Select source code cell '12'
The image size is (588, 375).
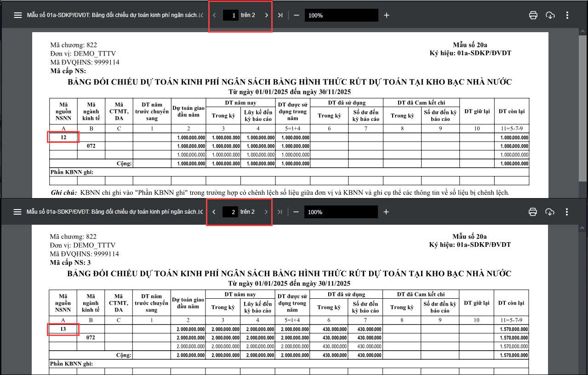(x=63, y=137)
